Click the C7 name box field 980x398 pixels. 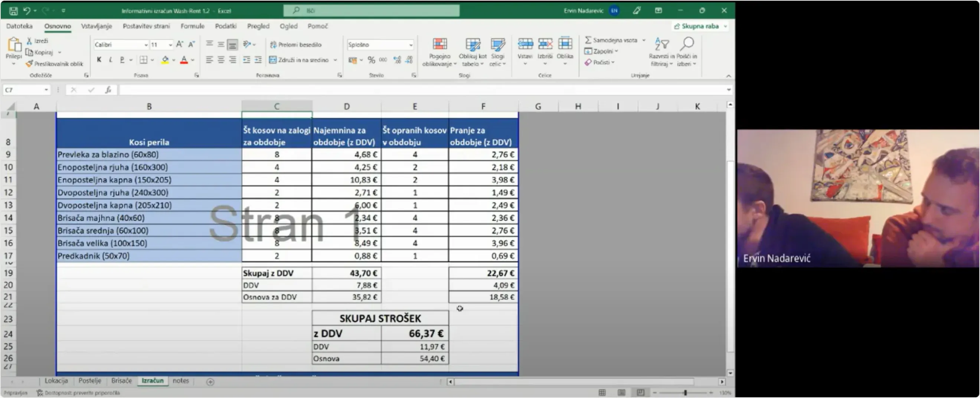click(26, 90)
